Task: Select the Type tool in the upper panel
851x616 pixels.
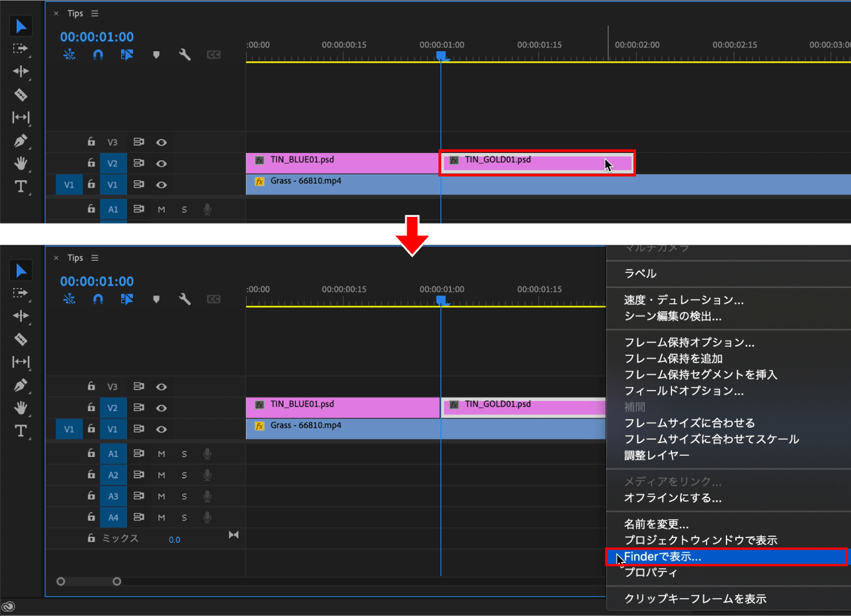Action: click(21, 187)
